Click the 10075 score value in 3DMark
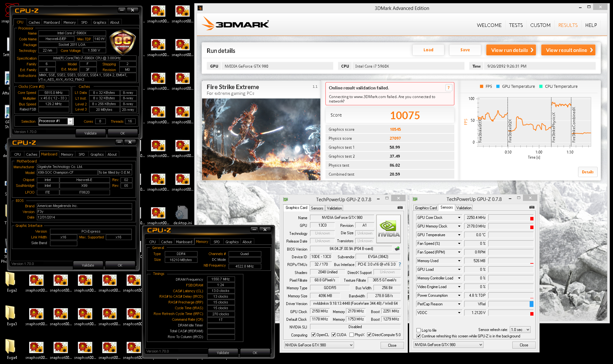 [405, 115]
